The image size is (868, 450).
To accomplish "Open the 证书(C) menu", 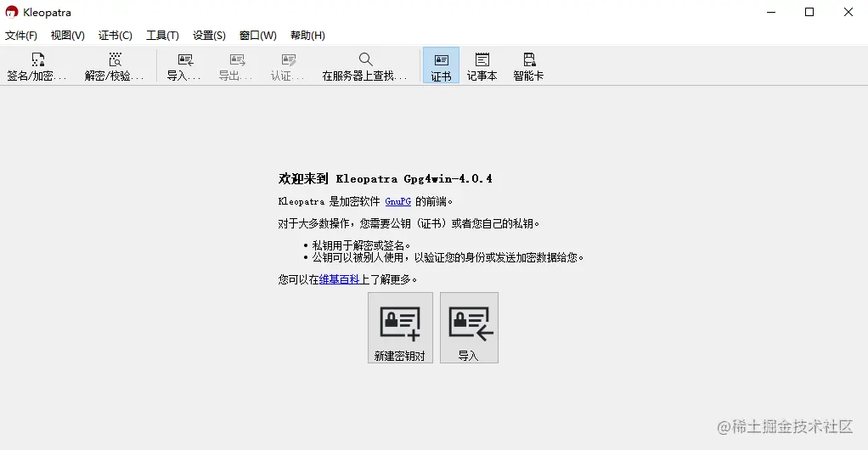I will pyautogui.click(x=116, y=36).
